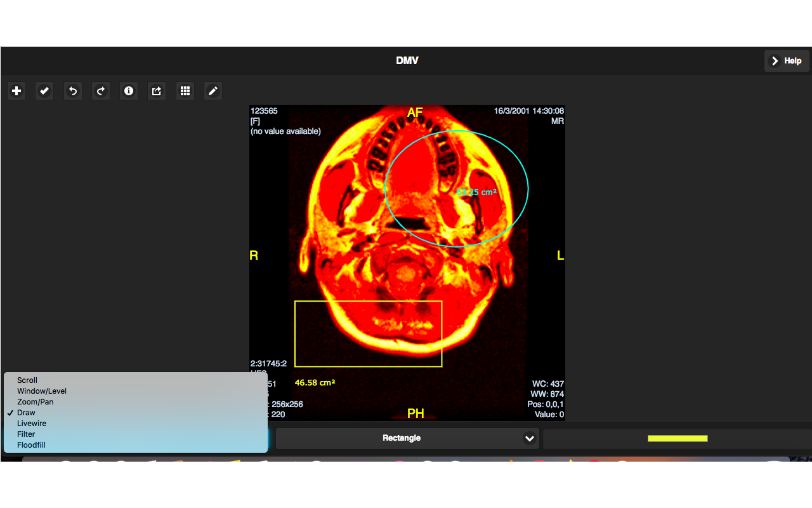The height and width of the screenshot is (508, 812).
Task: Click the checkmark toolbar icon
Action: (x=44, y=91)
